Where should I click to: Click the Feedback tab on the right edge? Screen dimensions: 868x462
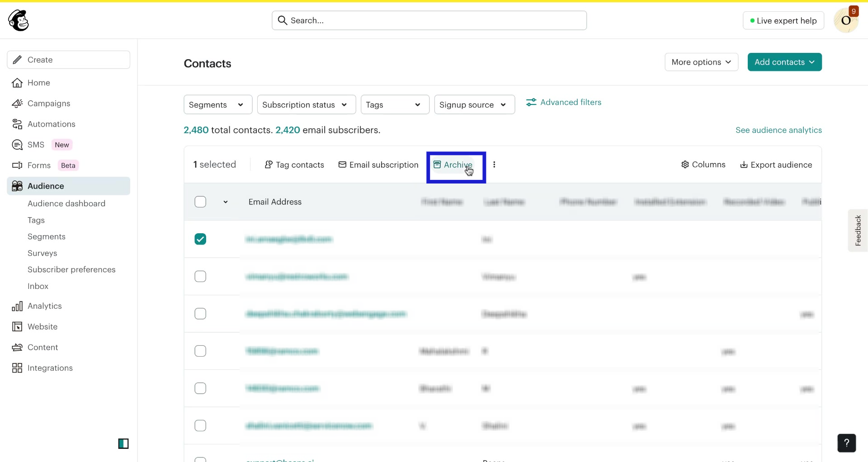click(x=858, y=230)
